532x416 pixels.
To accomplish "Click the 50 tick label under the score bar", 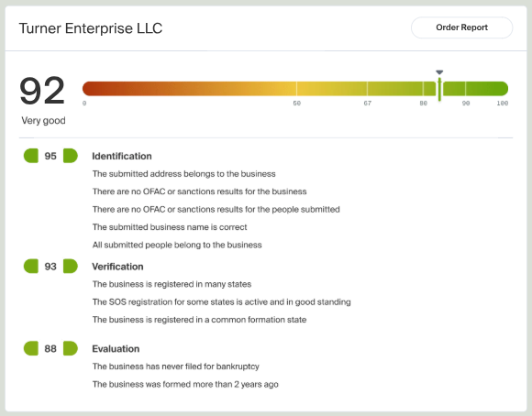I will 297,103.
